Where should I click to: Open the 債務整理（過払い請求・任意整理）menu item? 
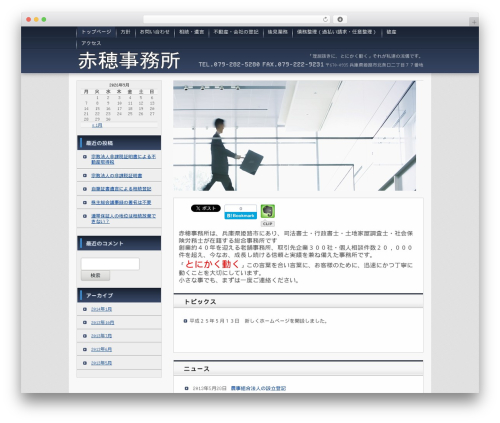tap(337, 32)
